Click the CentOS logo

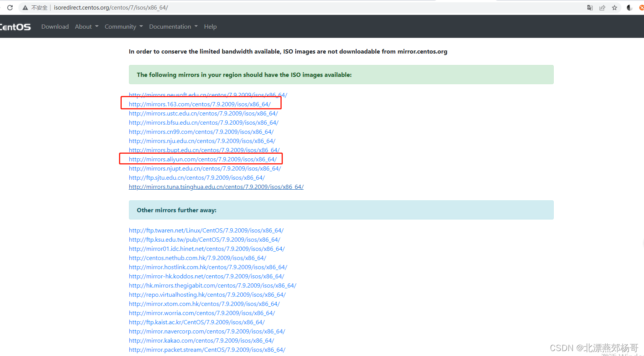click(x=15, y=27)
